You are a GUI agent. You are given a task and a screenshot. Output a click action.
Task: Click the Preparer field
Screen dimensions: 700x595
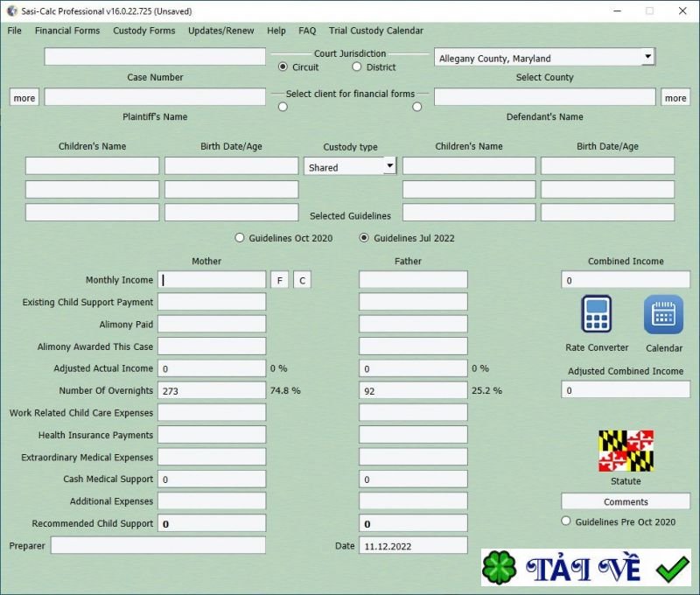158,545
